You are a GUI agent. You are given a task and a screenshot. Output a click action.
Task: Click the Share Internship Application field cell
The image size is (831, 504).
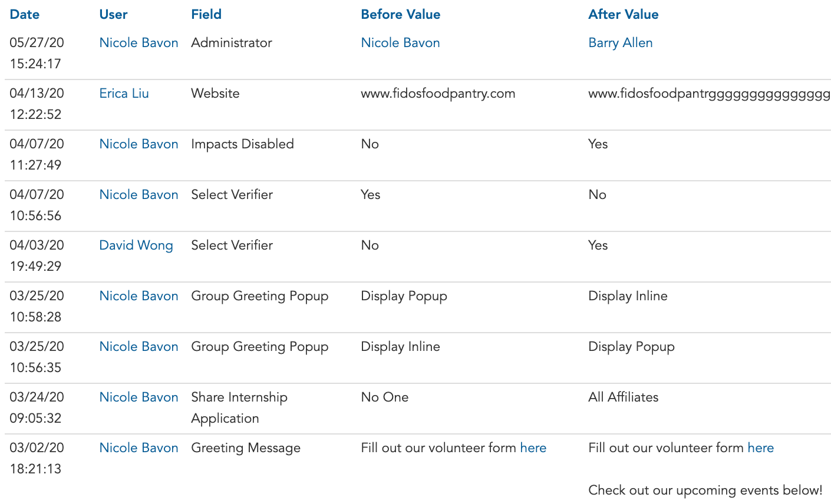pyautogui.click(x=239, y=407)
